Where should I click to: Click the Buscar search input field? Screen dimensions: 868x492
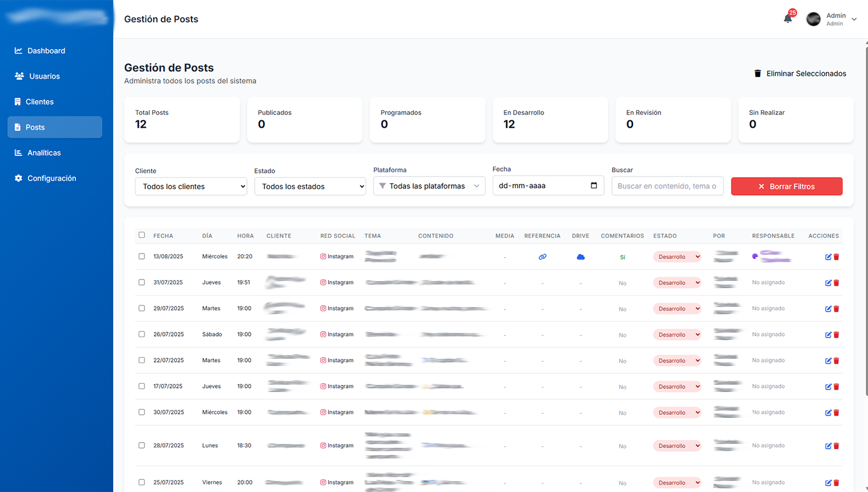tap(667, 186)
